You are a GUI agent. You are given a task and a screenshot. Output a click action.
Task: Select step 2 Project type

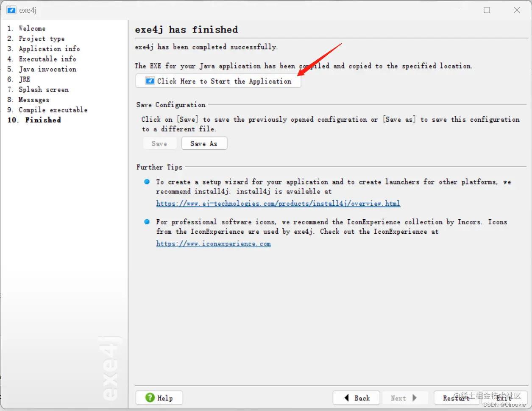coord(36,39)
